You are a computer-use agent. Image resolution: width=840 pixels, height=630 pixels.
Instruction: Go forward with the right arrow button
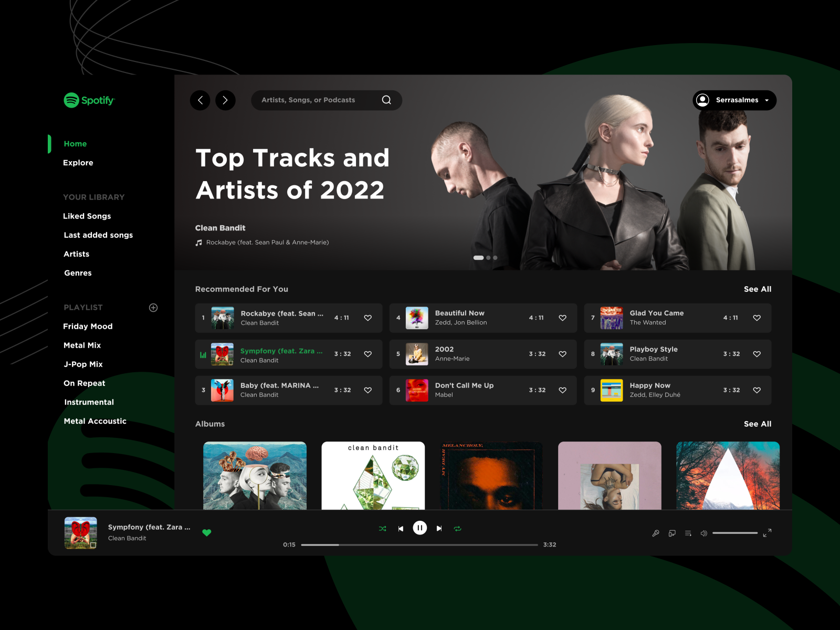[225, 100]
